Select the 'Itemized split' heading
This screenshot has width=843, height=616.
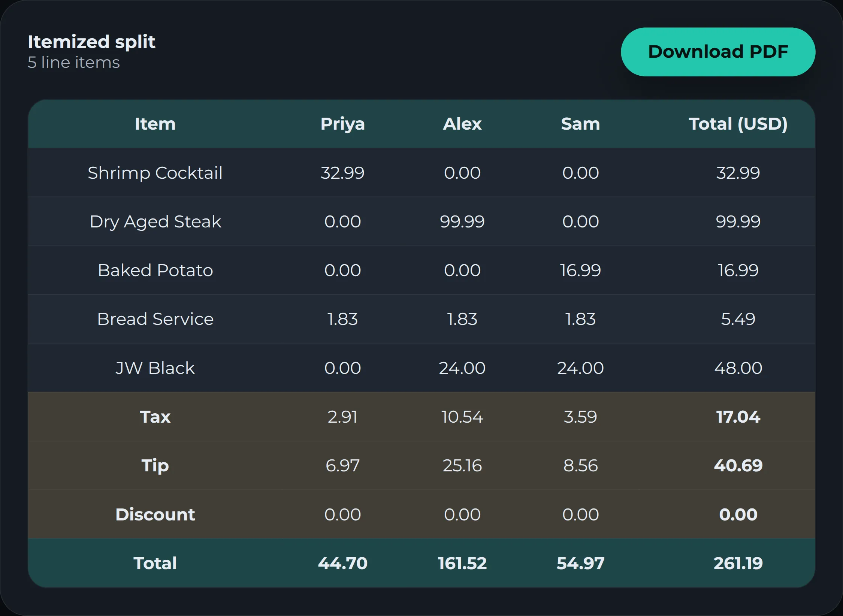(91, 42)
